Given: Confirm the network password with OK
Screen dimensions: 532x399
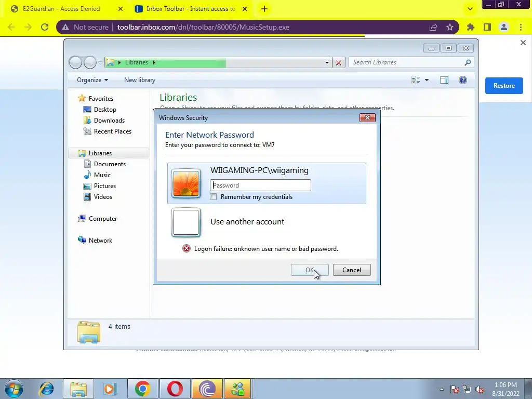Looking at the screenshot, I should (310, 270).
